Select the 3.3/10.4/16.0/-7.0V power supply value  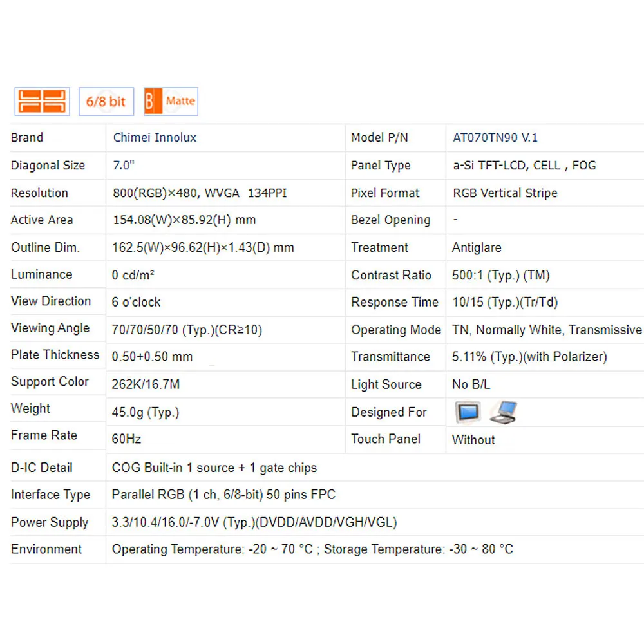point(254,522)
